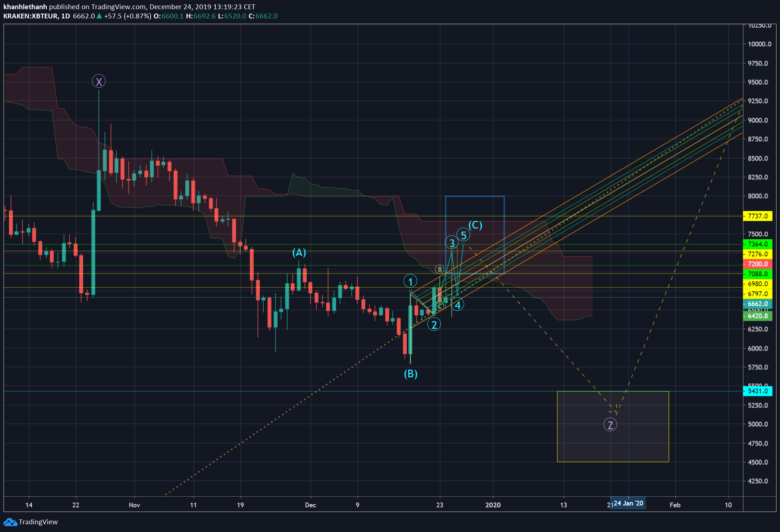Click the yellow target box around Z
Image resolution: width=780 pixels, height=532 pixels.
613,427
